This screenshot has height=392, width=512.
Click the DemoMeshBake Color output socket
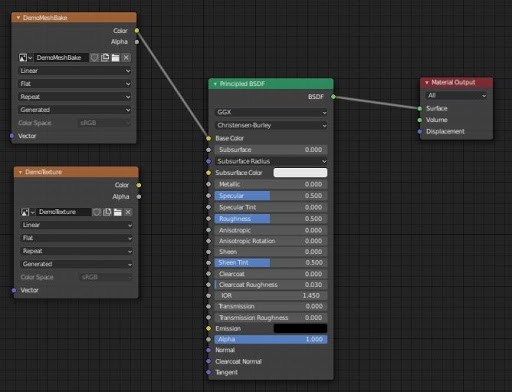[137, 31]
